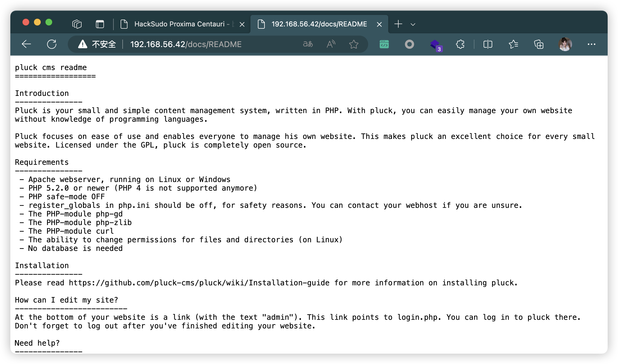The height and width of the screenshot is (364, 618).
Task: Click the Requirements heading
Action: point(42,162)
